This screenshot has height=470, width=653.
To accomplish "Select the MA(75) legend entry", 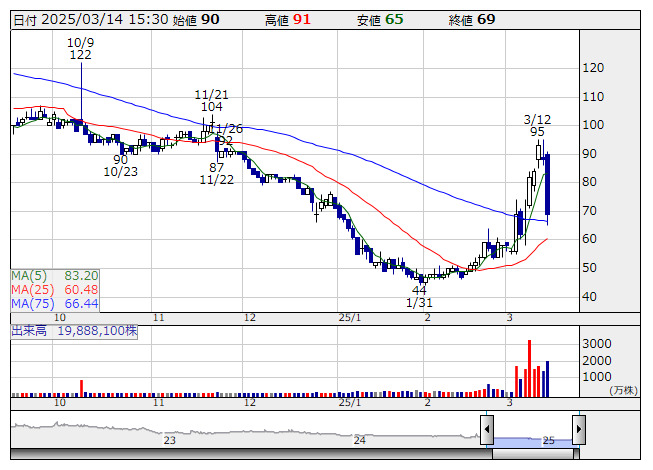I will point(55,304).
